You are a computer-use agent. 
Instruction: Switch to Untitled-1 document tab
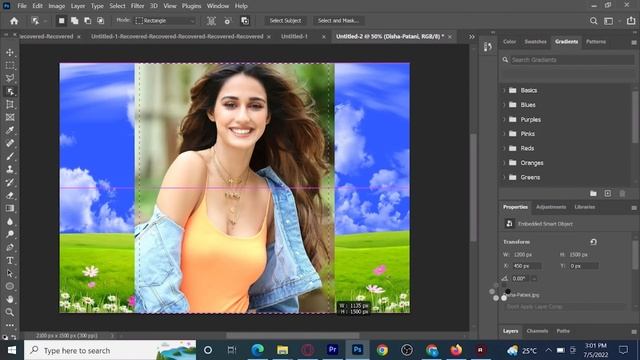[294, 36]
